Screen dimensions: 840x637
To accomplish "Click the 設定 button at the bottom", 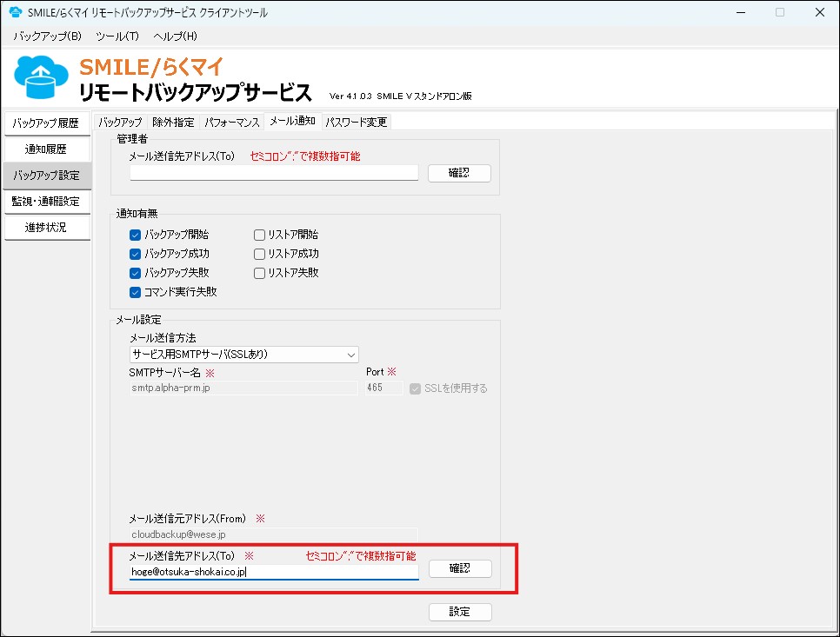I will pyautogui.click(x=459, y=612).
